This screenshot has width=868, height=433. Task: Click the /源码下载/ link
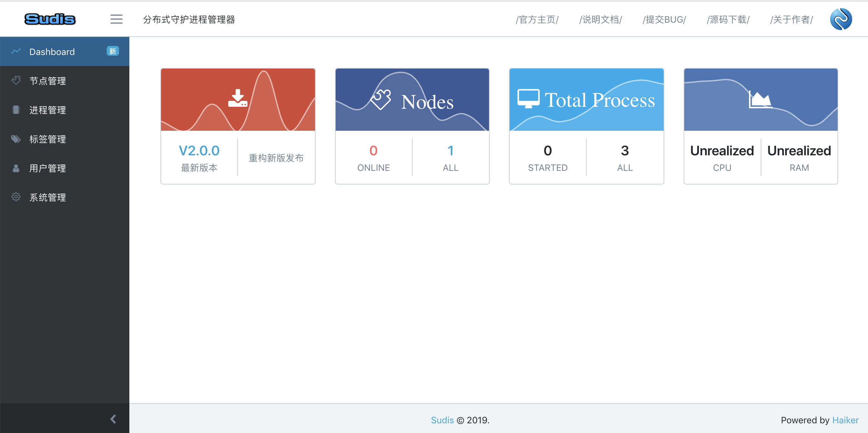[x=728, y=19]
